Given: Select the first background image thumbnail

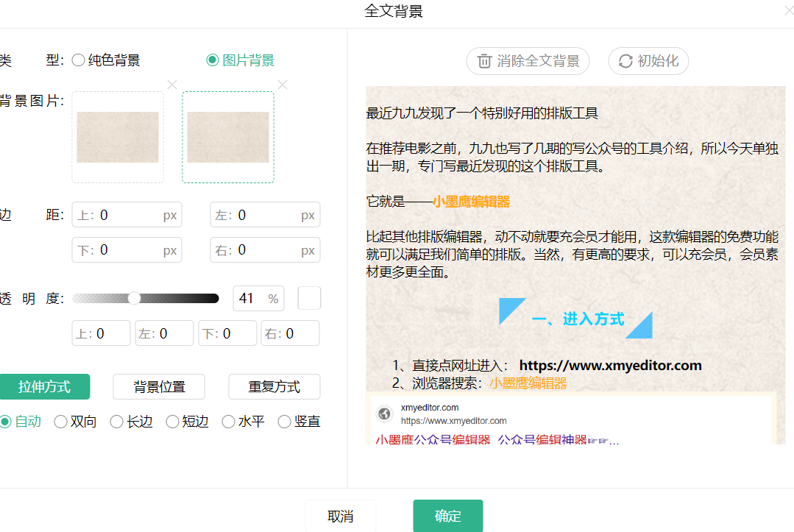Looking at the screenshot, I should [x=118, y=137].
